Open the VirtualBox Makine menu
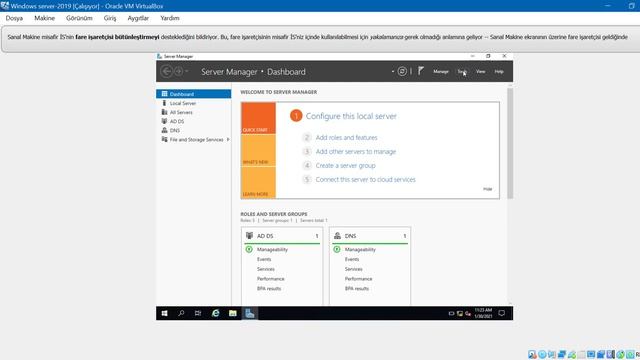This screenshot has width=640, height=360. coord(44,18)
